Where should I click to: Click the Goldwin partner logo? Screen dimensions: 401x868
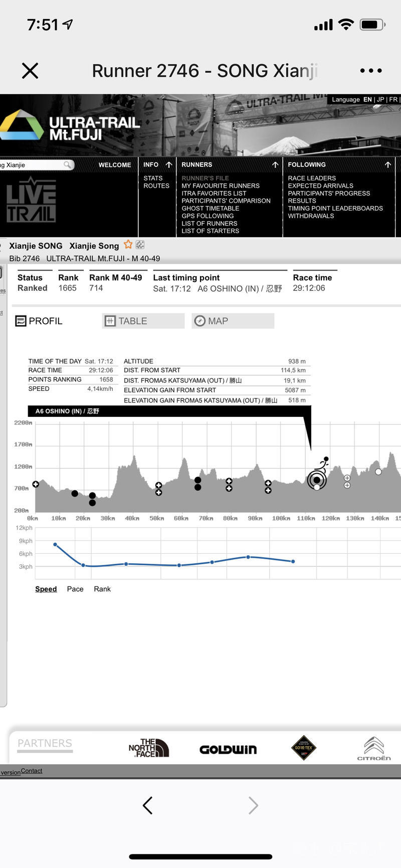[x=228, y=749]
